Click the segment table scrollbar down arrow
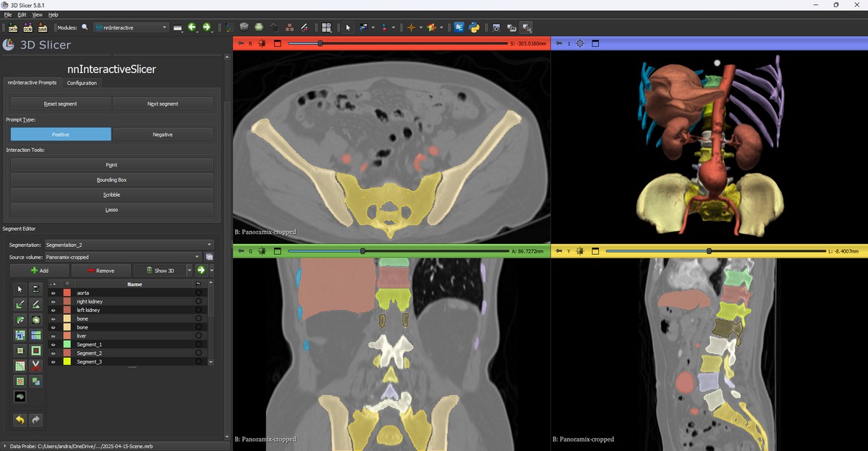This screenshot has height=451, width=868. [x=210, y=362]
